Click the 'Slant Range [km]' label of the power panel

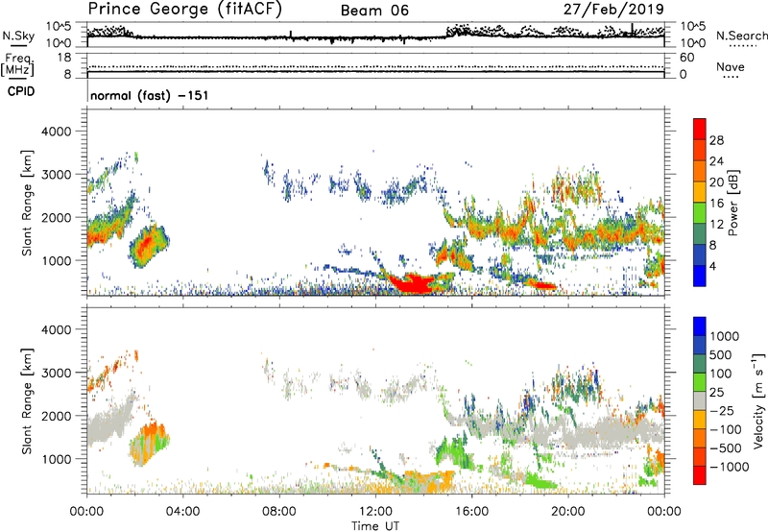coord(27,203)
